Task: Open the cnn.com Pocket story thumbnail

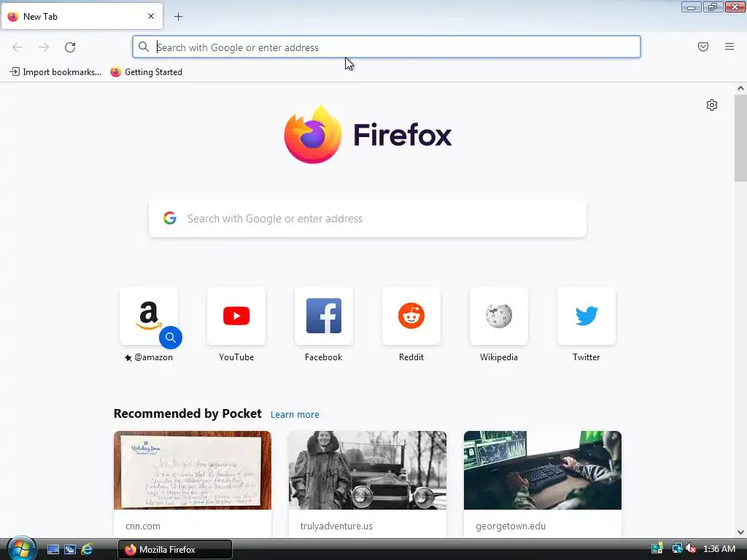Action: point(193,470)
